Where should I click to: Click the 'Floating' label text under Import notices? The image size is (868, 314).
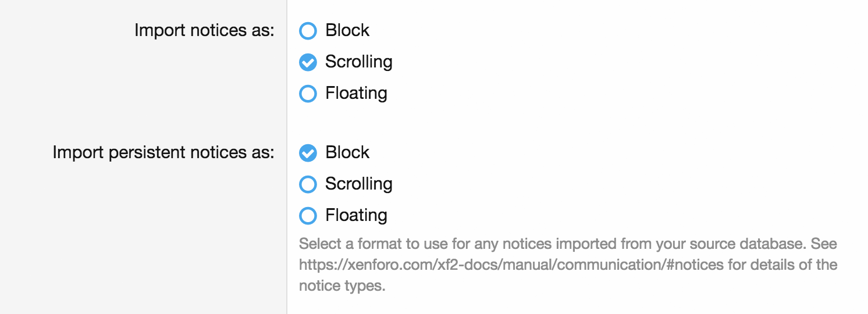[x=356, y=93]
